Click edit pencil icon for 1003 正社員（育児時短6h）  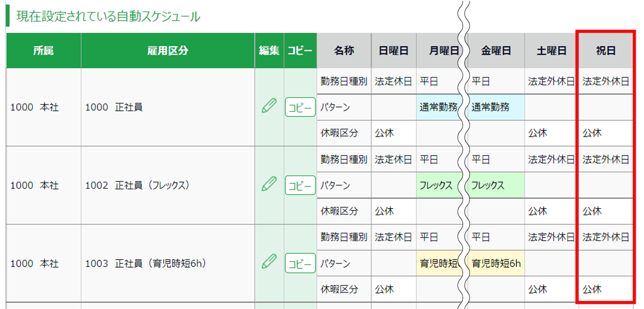coord(269,263)
